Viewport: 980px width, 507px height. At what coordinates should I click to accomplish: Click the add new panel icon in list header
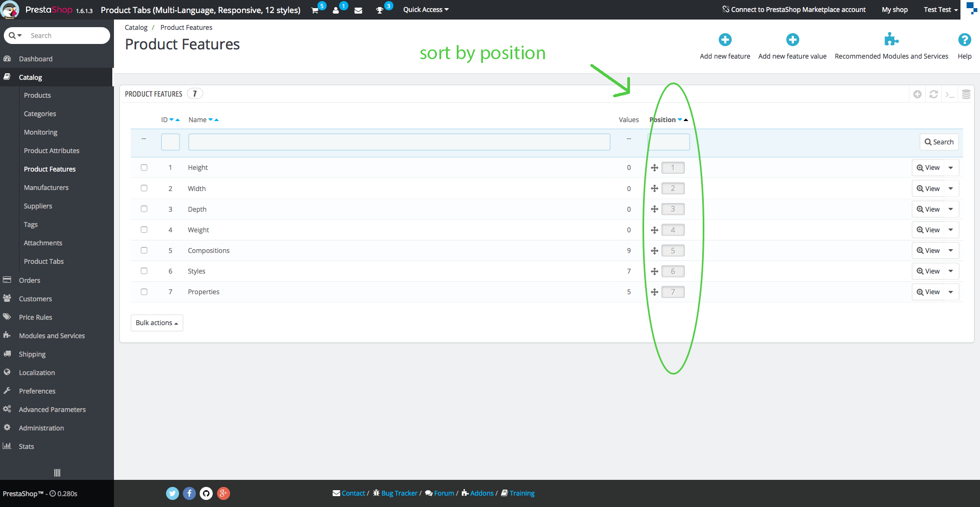click(x=918, y=94)
